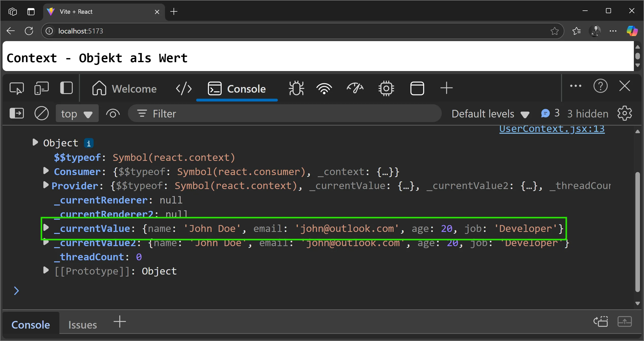Screen dimensions: 644x341
Task: Open the workspaces icon
Action: (12, 11)
